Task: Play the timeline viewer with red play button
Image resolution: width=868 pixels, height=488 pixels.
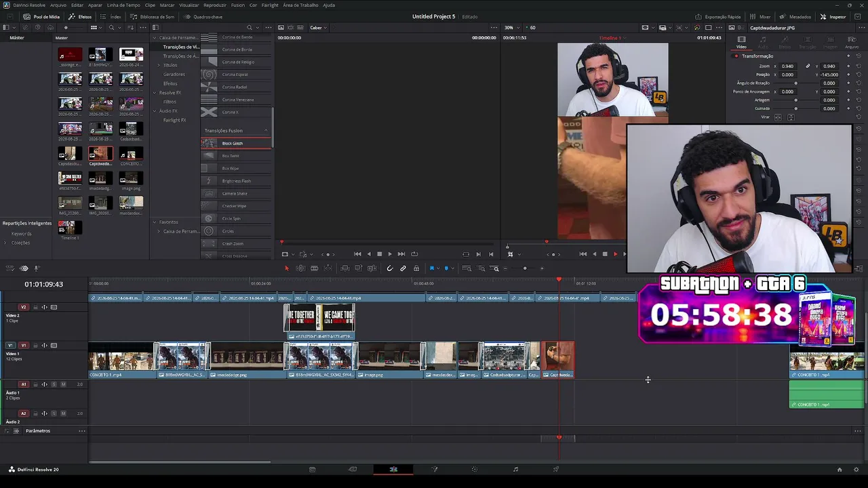Action: (x=615, y=254)
